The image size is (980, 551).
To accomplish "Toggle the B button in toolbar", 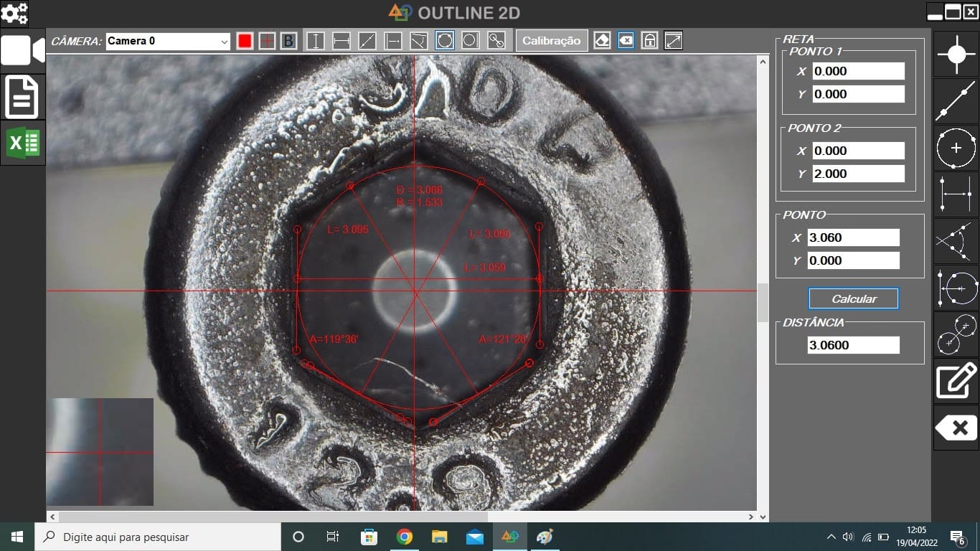I will coord(288,41).
